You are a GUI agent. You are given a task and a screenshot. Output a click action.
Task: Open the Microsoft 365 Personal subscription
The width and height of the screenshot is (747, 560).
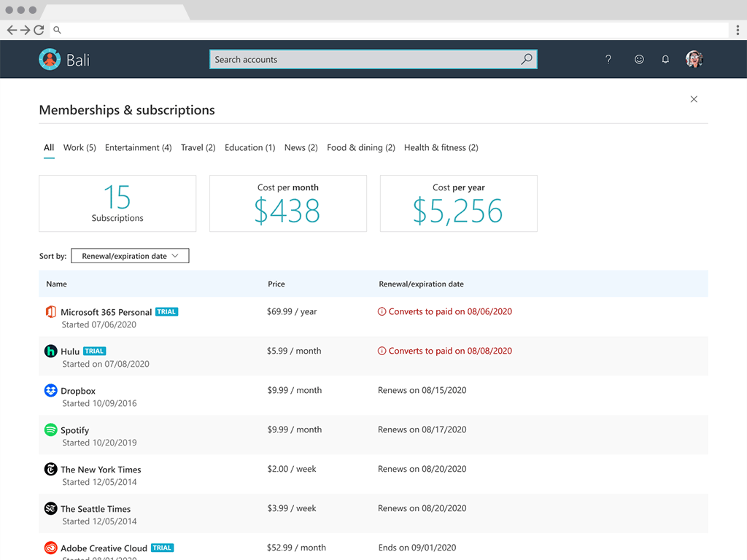click(x=107, y=312)
